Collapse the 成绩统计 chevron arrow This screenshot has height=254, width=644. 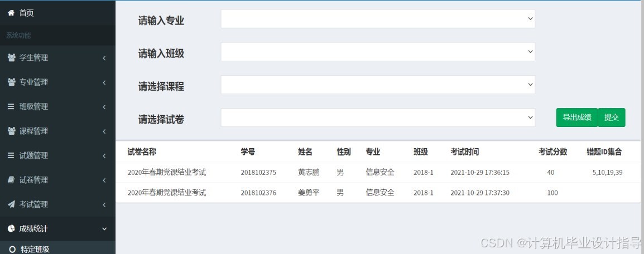click(104, 228)
